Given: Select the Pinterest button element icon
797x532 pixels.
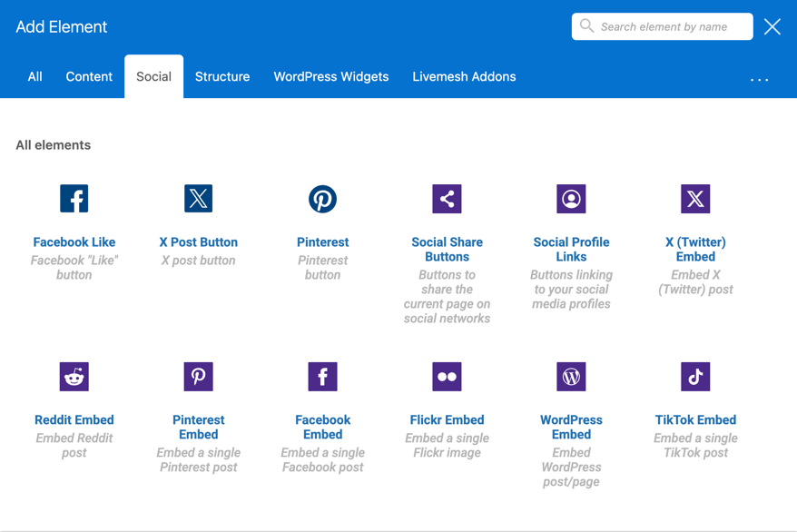Looking at the screenshot, I should (x=322, y=198).
